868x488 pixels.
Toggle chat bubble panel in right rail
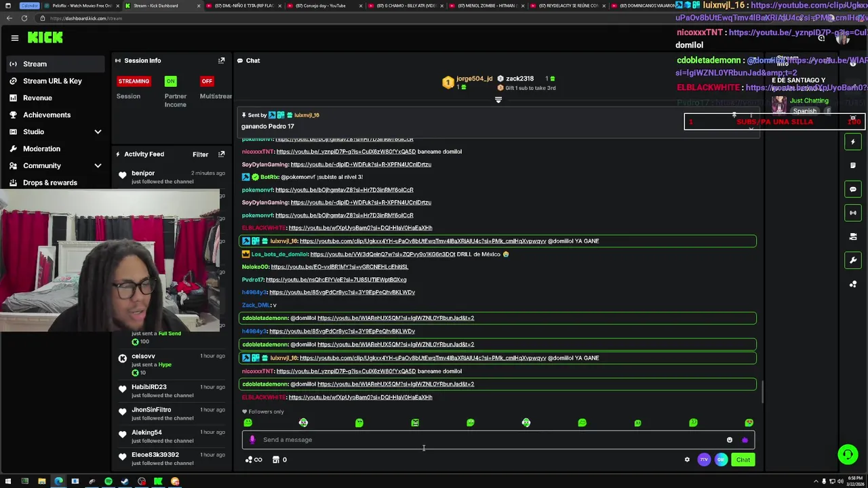[853, 189]
